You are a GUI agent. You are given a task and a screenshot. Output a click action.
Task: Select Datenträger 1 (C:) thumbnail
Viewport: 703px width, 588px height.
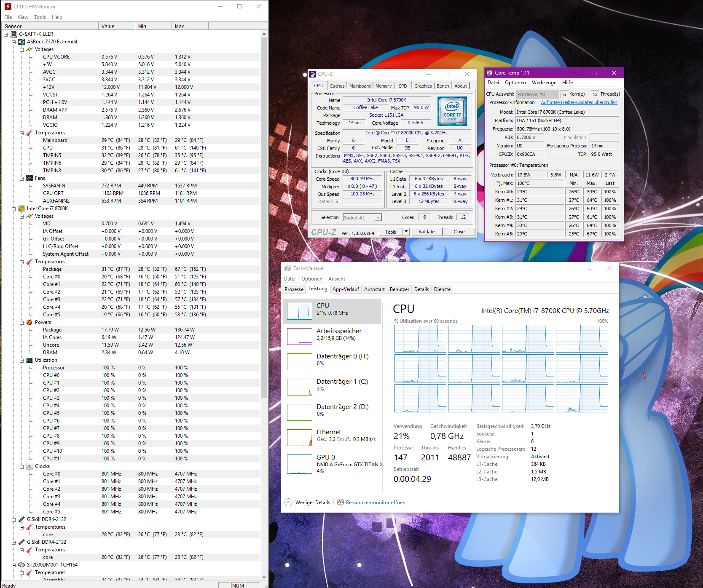(x=299, y=387)
